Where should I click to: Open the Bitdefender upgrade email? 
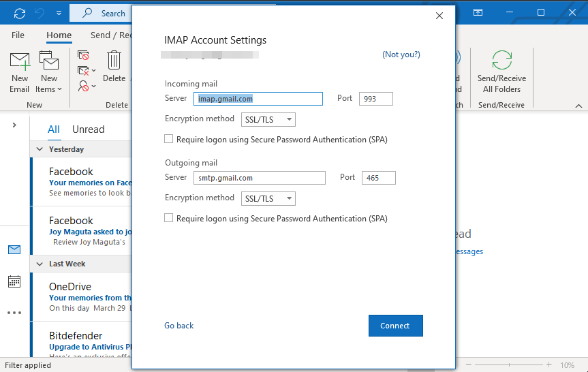click(81, 339)
